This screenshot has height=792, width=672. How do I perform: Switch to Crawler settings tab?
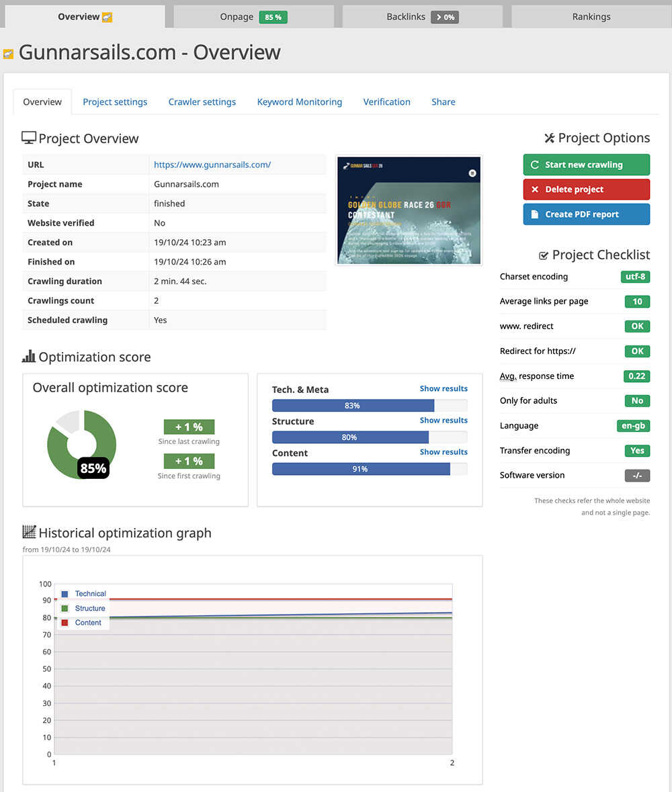[x=202, y=101]
